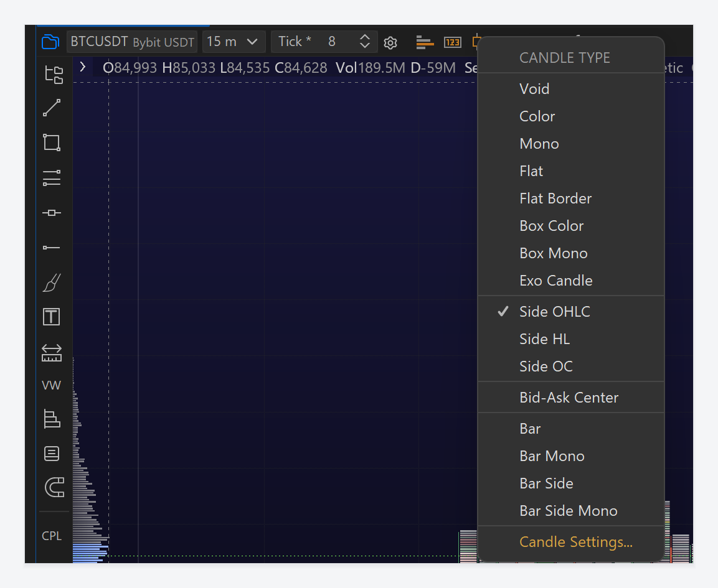The image size is (718, 588).
Task: Select the VW tool
Action: [51, 385]
